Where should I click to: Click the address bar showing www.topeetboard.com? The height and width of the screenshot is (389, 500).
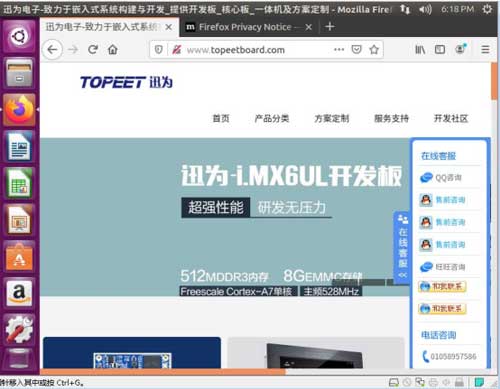[267, 50]
